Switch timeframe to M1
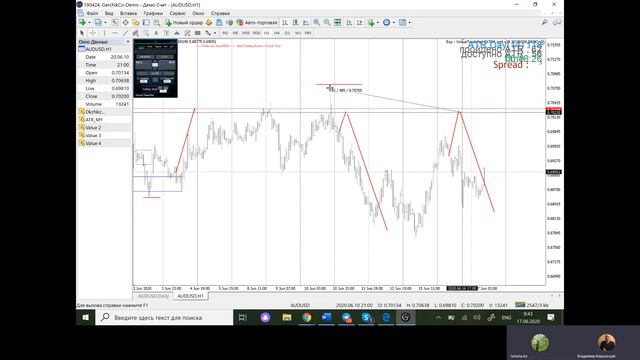The height and width of the screenshot is (360, 640). point(225,33)
